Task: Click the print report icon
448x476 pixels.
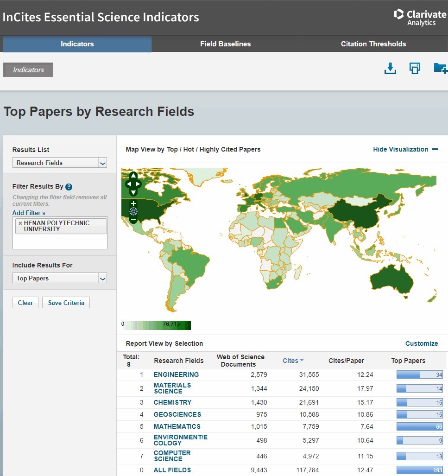Action: tap(415, 69)
